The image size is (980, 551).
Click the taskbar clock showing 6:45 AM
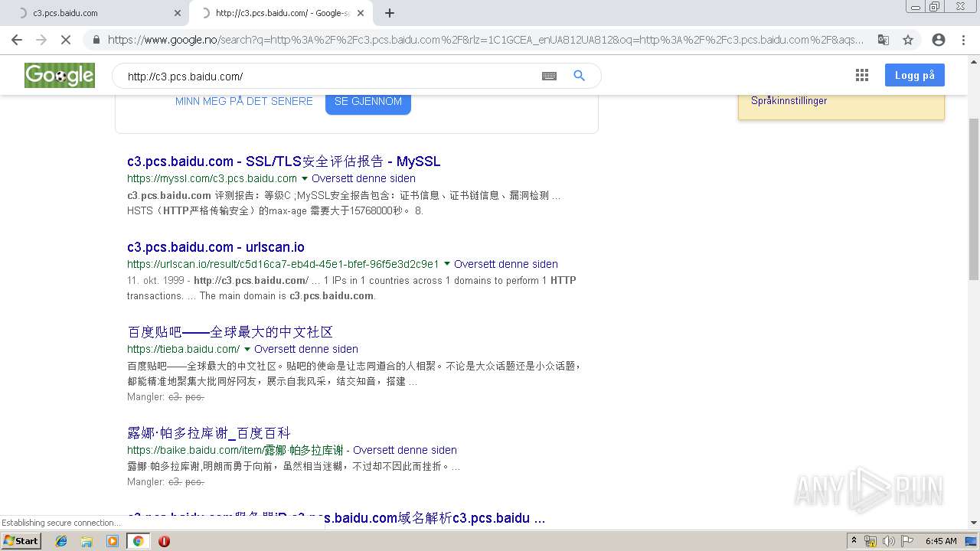[941, 541]
